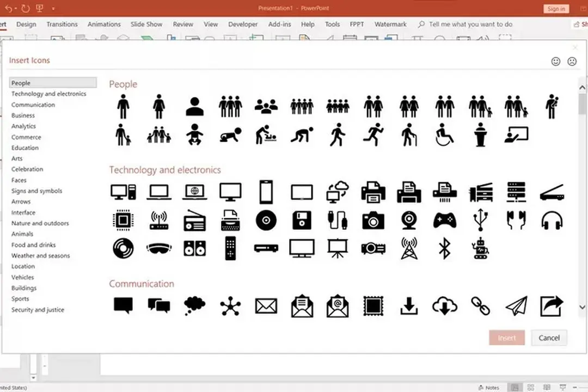Open the Slide Show view from status bar
Viewport: 588px width, 392px height.
click(x=563, y=388)
